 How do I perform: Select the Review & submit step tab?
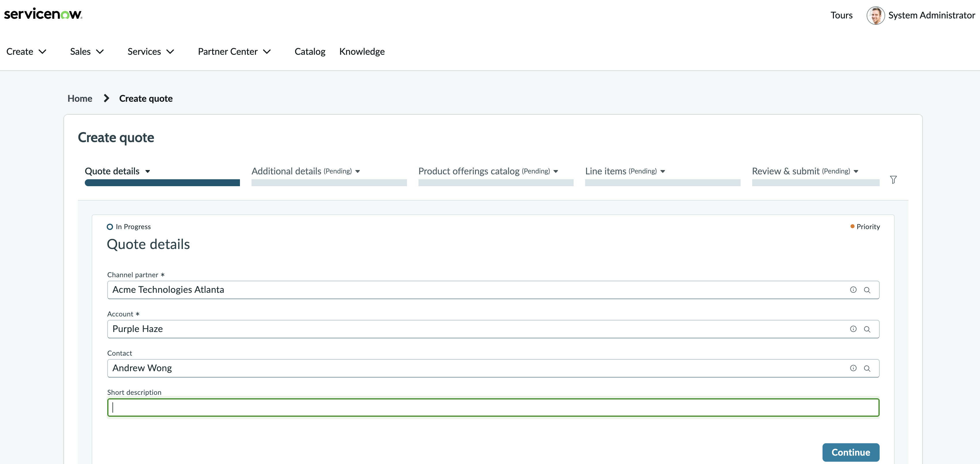[801, 171]
